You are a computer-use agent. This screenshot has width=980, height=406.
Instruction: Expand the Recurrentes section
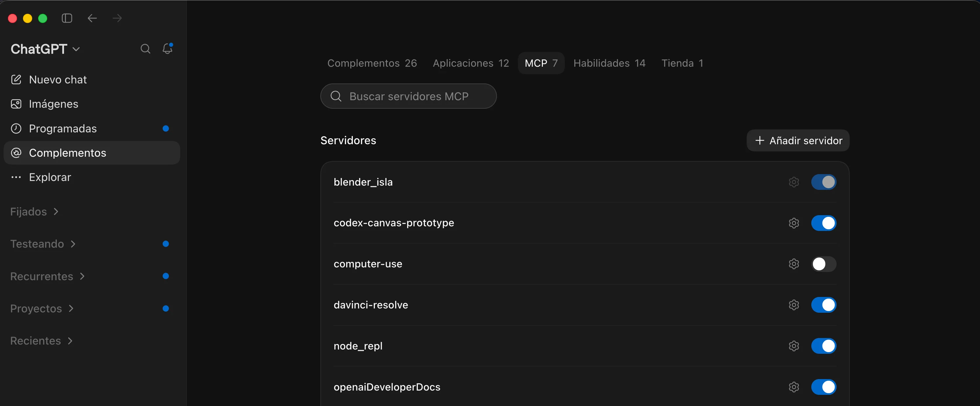click(x=48, y=276)
